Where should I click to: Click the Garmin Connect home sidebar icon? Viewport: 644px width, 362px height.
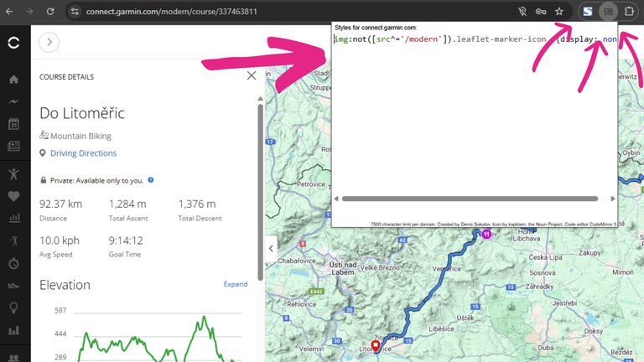click(13, 80)
